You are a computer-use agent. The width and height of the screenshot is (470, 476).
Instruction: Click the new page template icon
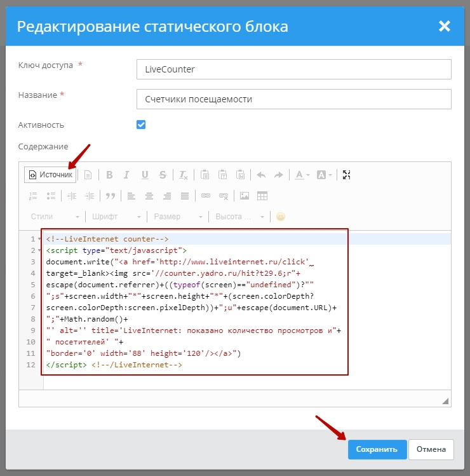(88, 175)
